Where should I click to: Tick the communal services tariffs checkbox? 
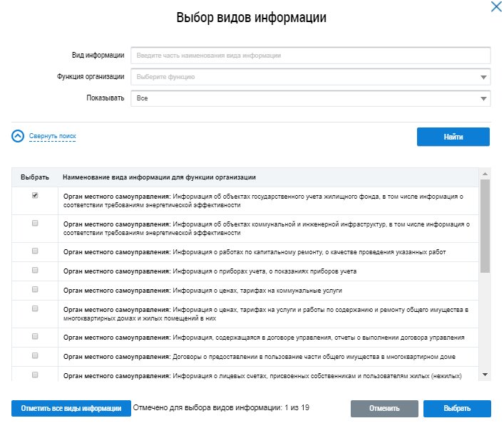coord(35,289)
